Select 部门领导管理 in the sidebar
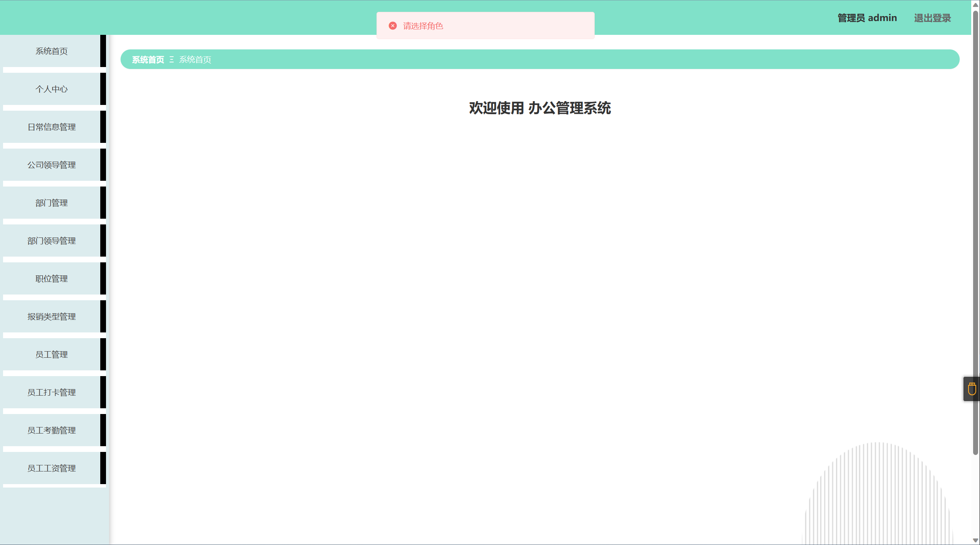Screen dimensions: 980x545 52,241
